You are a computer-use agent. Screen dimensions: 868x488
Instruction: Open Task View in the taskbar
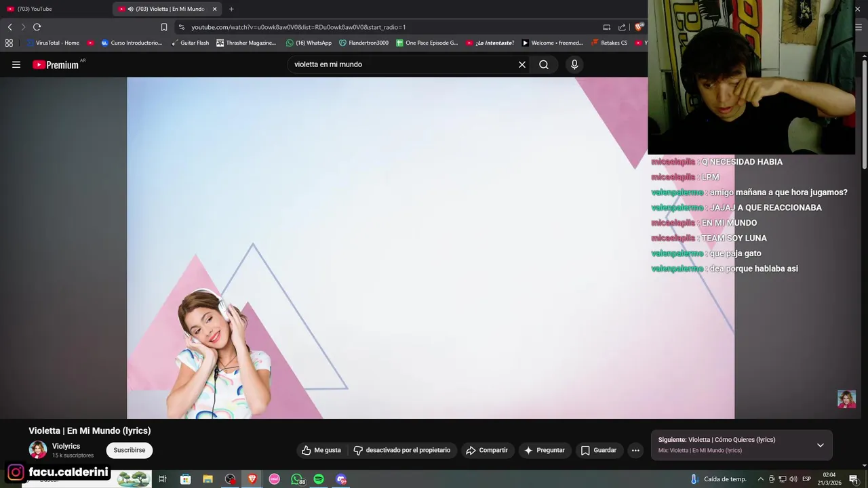pyautogui.click(x=163, y=479)
